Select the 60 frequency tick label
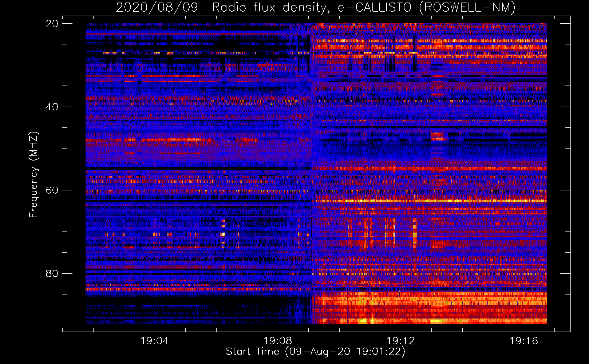The image size is (589, 364). point(52,190)
